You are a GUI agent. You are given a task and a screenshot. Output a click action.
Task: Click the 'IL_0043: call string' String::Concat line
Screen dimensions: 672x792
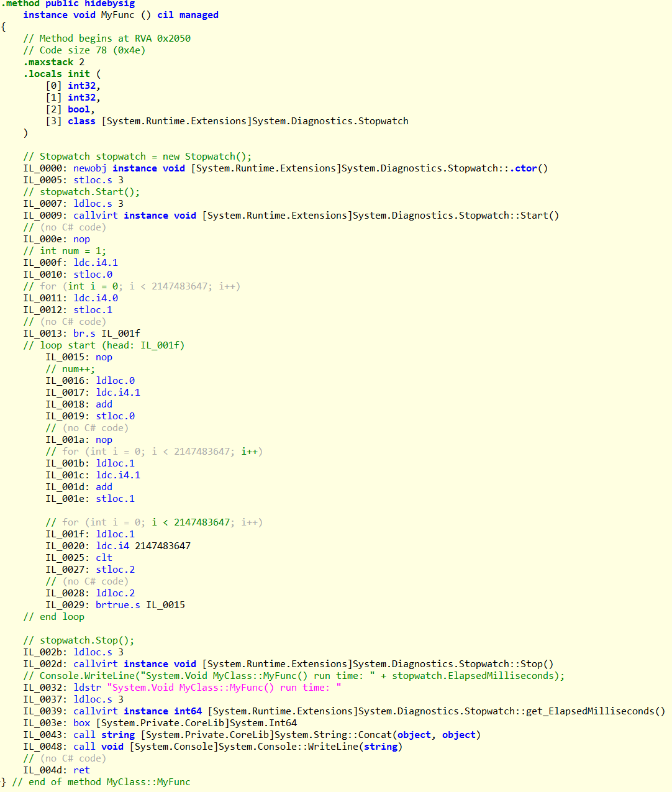coord(252,735)
